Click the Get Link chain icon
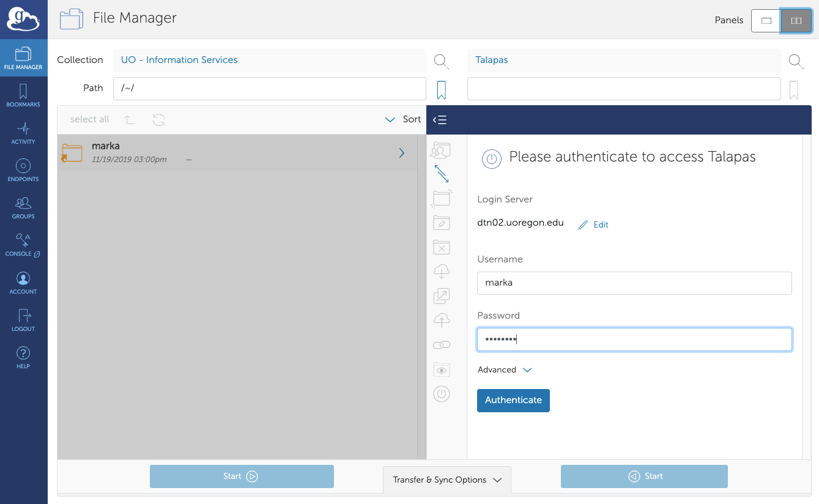The height and width of the screenshot is (504, 819). tap(441, 345)
